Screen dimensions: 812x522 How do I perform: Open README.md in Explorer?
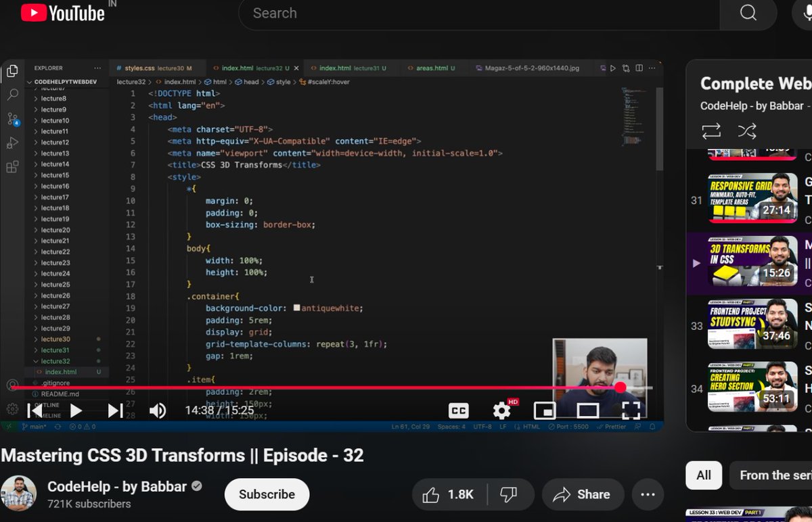60,394
